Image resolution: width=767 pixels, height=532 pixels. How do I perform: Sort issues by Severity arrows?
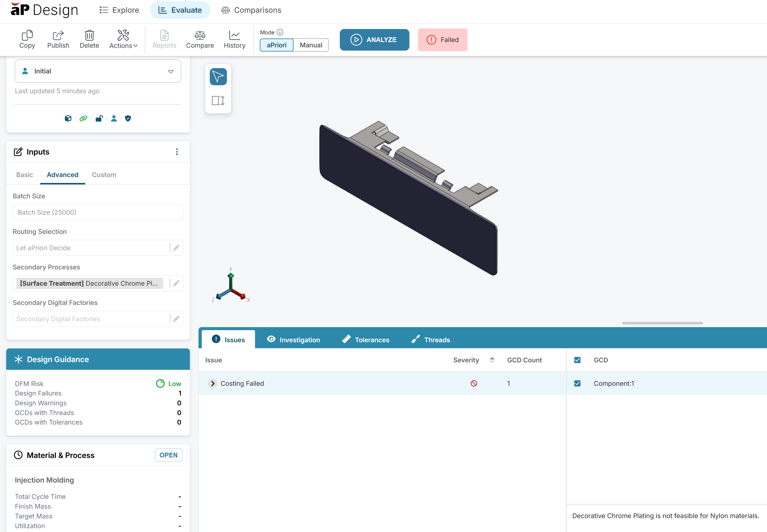[492, 360]
